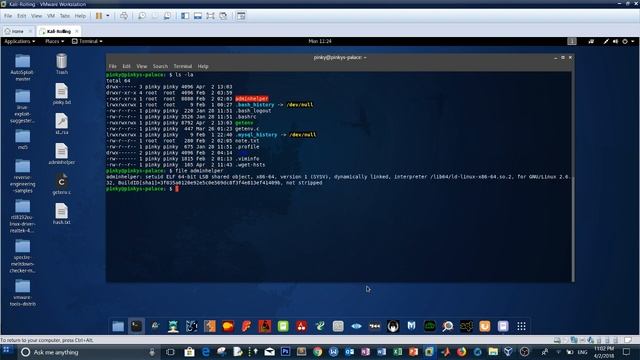
Task: Open terminal window Help menu
Action: click(203, 66)
